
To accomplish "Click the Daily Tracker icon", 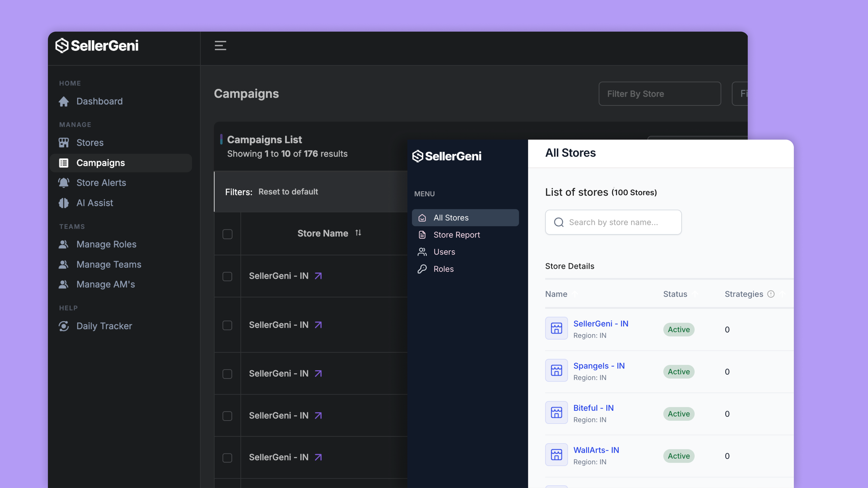I will [63, 326].
